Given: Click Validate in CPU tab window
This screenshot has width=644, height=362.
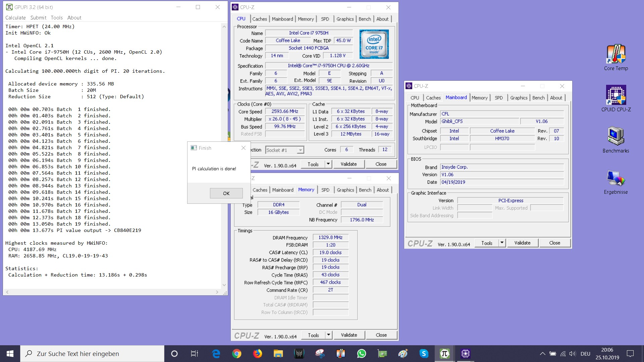Looking at the screenshot, I should coord(348,164).
